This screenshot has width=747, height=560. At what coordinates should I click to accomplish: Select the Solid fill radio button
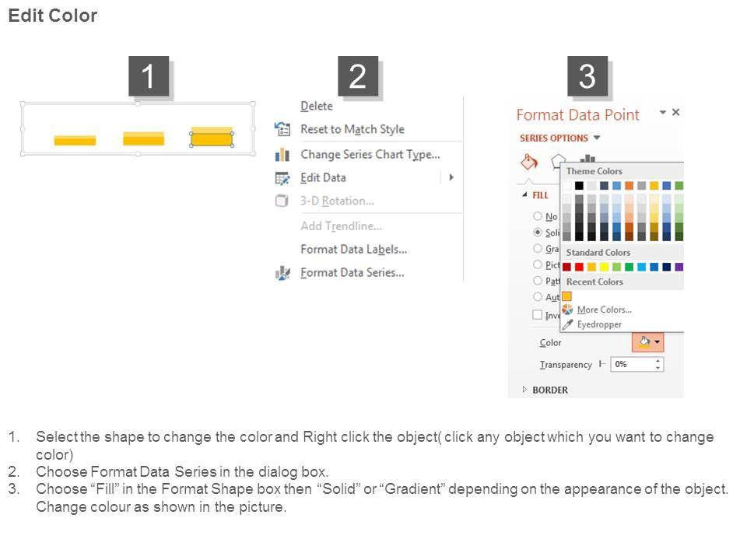(x=538, y=233)
